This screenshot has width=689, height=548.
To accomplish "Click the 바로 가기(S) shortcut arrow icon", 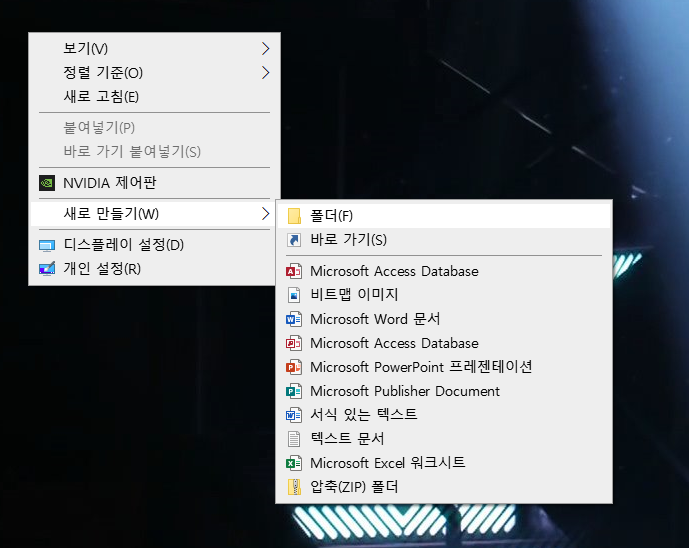I will coord(294,240).
